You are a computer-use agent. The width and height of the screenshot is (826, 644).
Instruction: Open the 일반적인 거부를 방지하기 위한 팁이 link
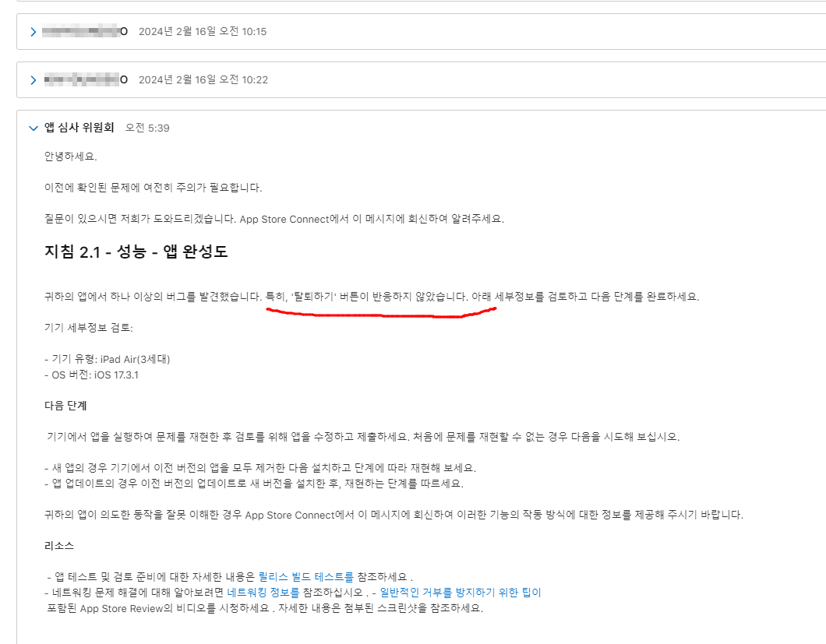point(461,593)
